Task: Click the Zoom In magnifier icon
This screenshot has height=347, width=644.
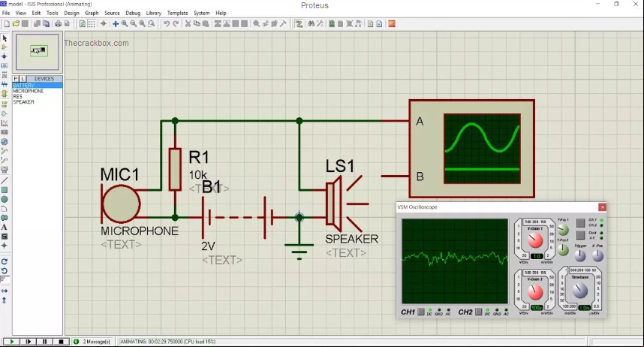Action: pos(125,24)
